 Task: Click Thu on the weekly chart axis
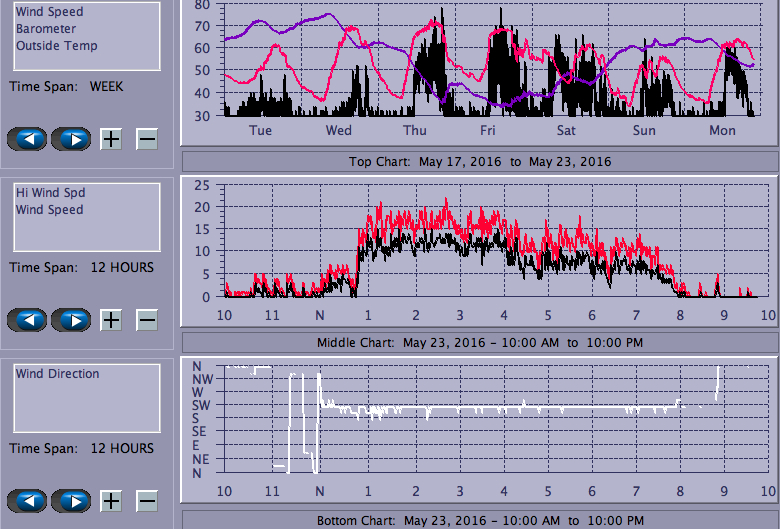[x=415, y=131]
